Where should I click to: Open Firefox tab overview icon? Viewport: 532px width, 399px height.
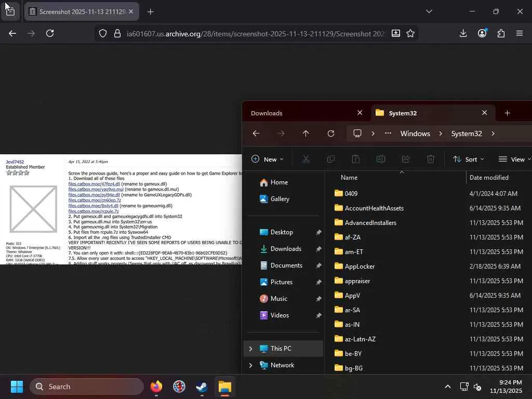point(10,11)
